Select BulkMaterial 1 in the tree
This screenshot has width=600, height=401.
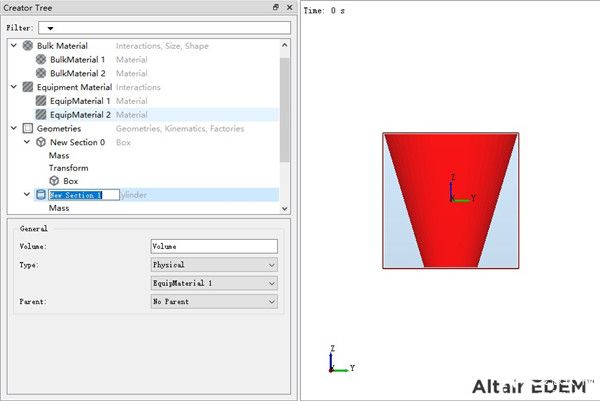click(x=77, y=59)
